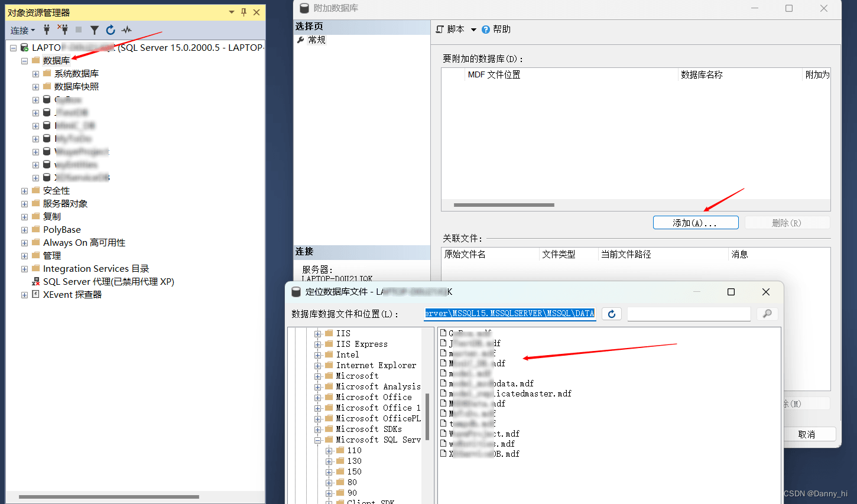Click the grey Stop square icon
Image resolution: width=857 pixels, height=504 pixels.
tap(79, 30)
